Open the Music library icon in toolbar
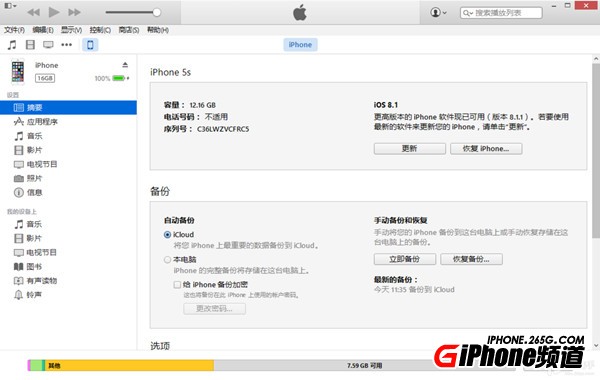This screenshot has width=600, height=380. tap(12, 45)
